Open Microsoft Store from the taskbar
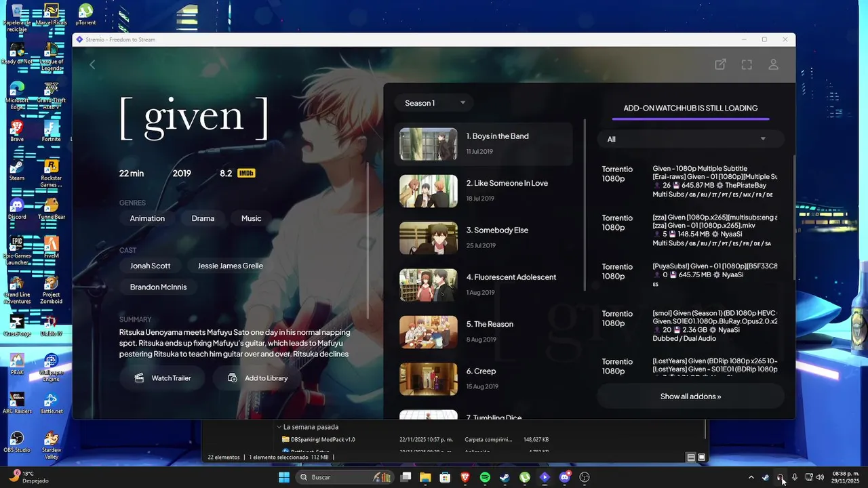868x488 pixels. pos(445,477)
